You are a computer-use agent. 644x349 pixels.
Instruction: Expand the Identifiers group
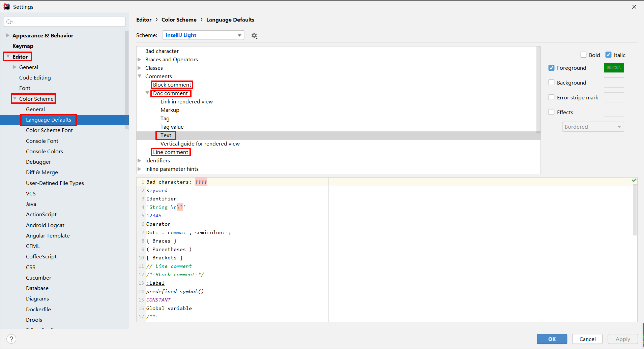140,160
